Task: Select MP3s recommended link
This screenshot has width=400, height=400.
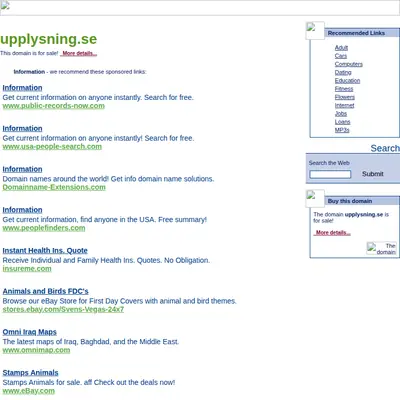Action: [342, 130]
